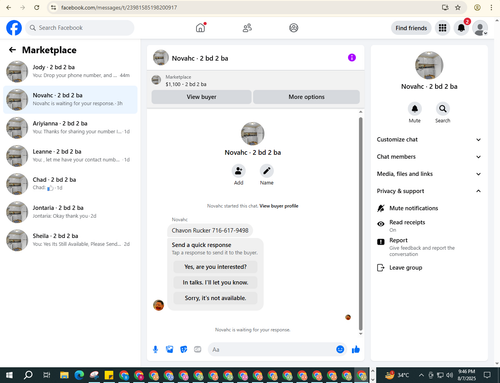Click Report conversation option
This screenshot has width=500, height=383.
coord(429,247)
